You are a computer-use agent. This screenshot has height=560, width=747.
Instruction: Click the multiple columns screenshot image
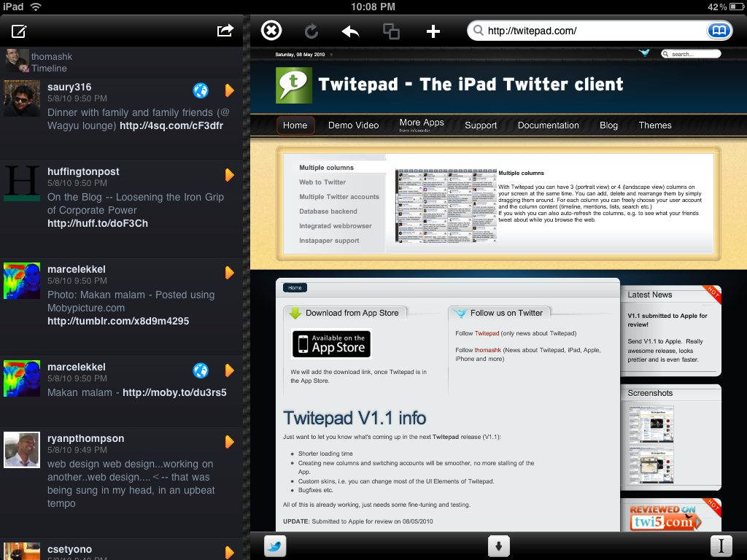tap(446, 206)
